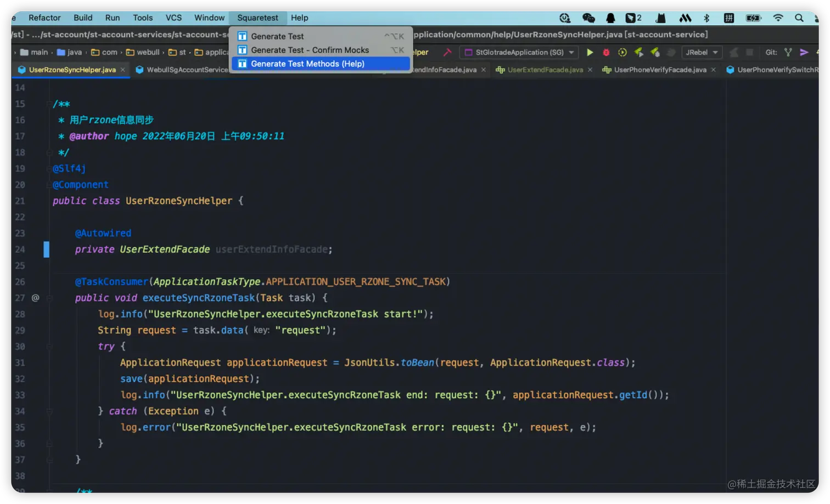
Task: Launch Debug with JRebel rocket icon
Action: pyautogui.click(x=655, y=53)
